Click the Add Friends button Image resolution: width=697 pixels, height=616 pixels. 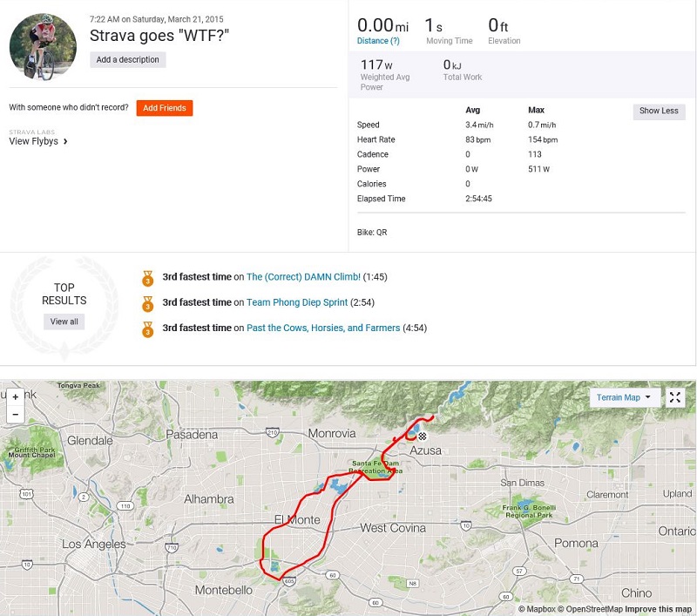pos(165,108)
